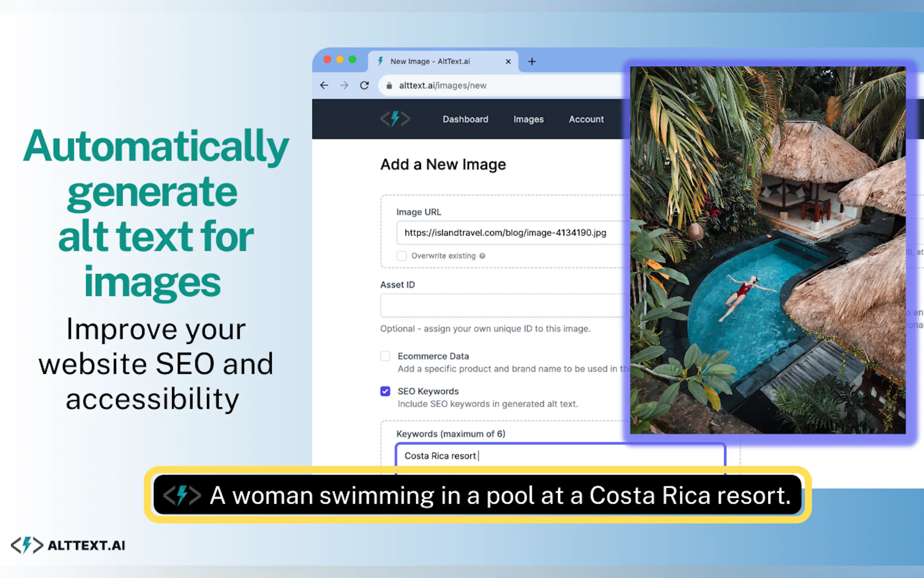Open the Account nav item
924x578 pixels.
(586, 119)
